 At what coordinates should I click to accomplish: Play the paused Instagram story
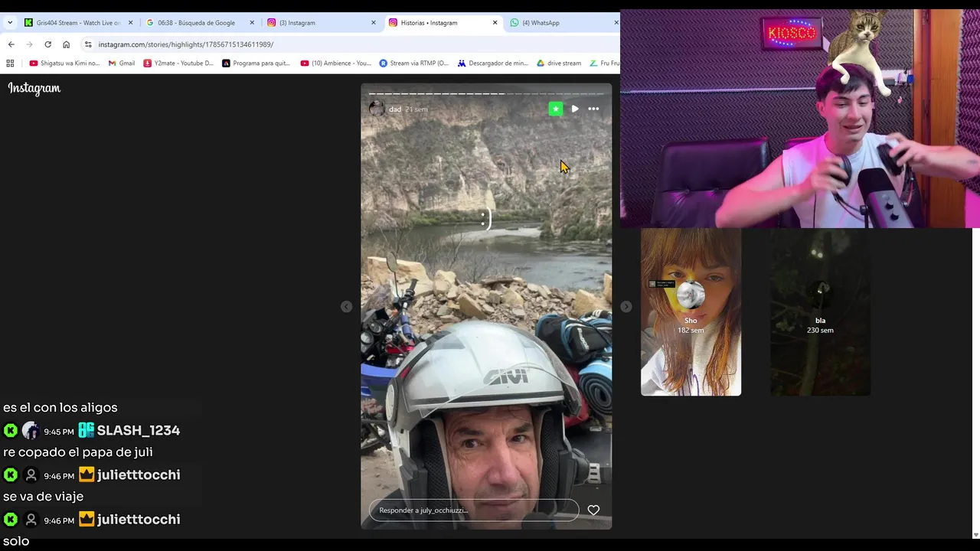(575, 109)
